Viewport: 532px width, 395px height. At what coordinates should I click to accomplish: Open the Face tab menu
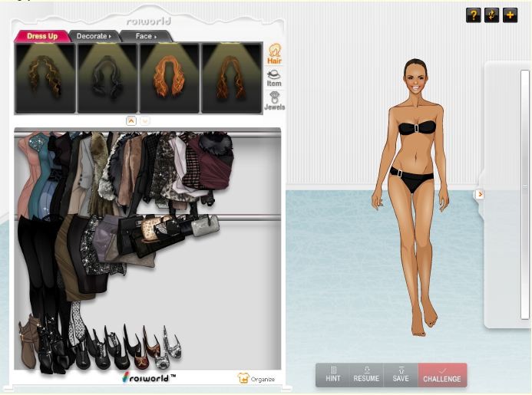click(145, 36)
